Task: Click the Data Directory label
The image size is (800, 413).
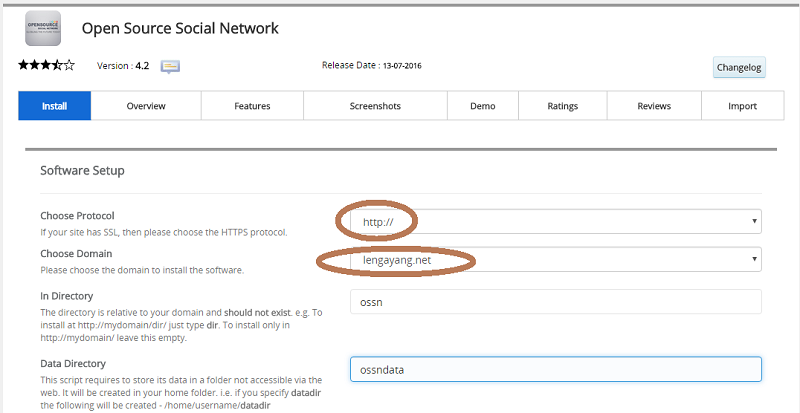Action: click(73, 363)
